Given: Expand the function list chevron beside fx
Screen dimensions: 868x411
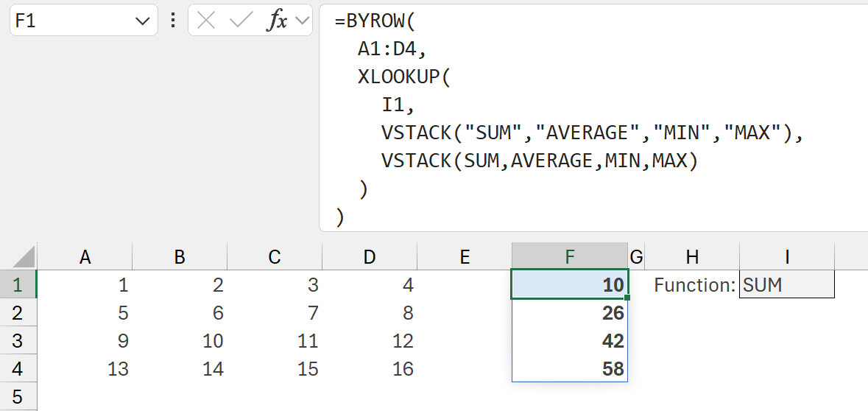Looking at the screenshot, I should click(x=302, y=21).
